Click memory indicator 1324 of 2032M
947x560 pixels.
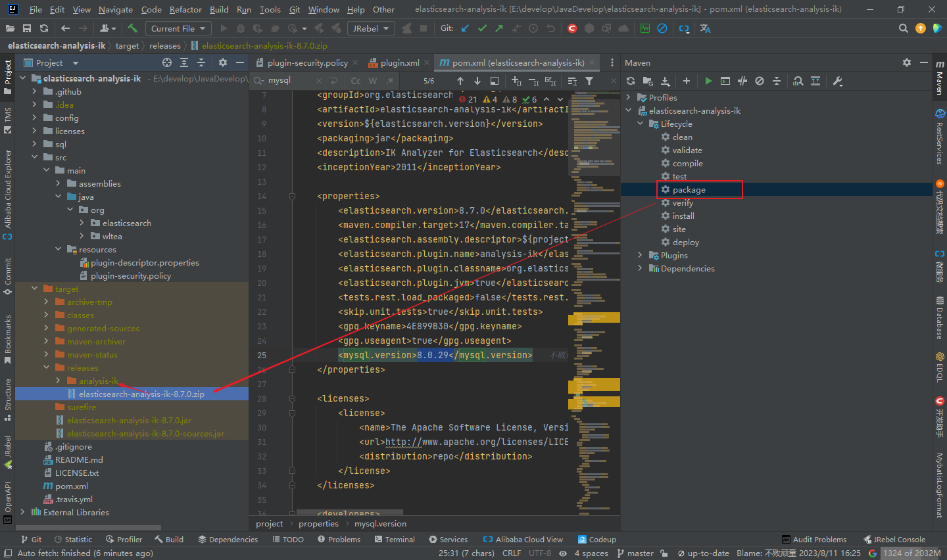coord(911,553)
